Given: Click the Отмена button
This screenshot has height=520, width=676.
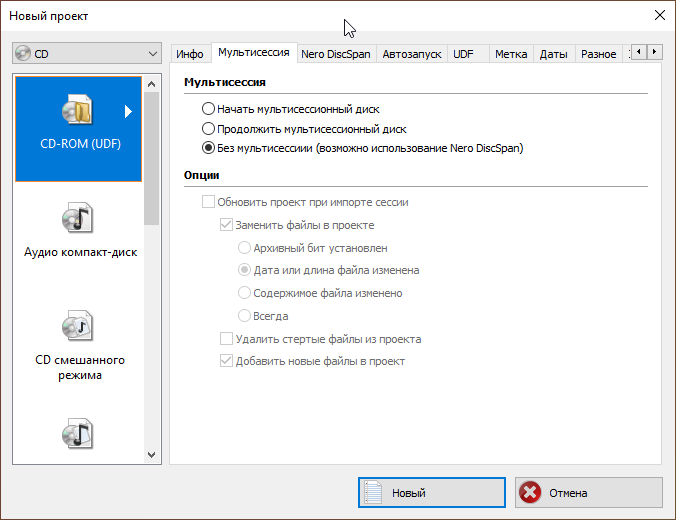Looking at the screenshot, I should click(588, 492).
